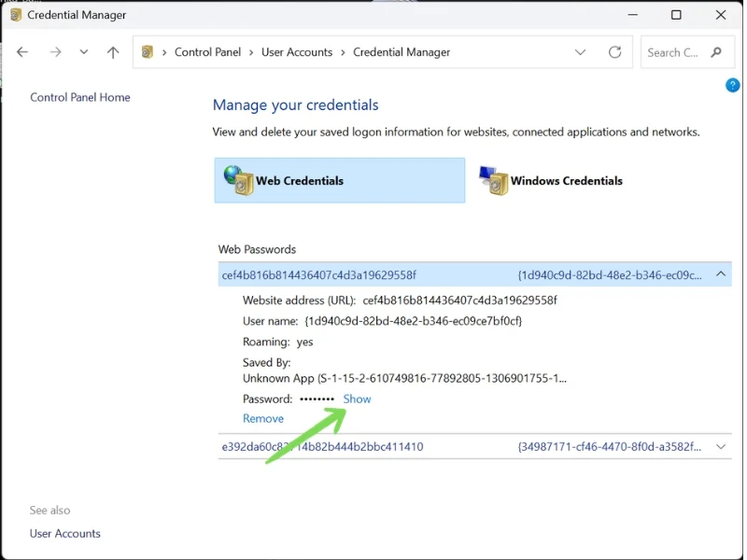
Task: Click the Forward navigation arrow
Action: [55, 52]
